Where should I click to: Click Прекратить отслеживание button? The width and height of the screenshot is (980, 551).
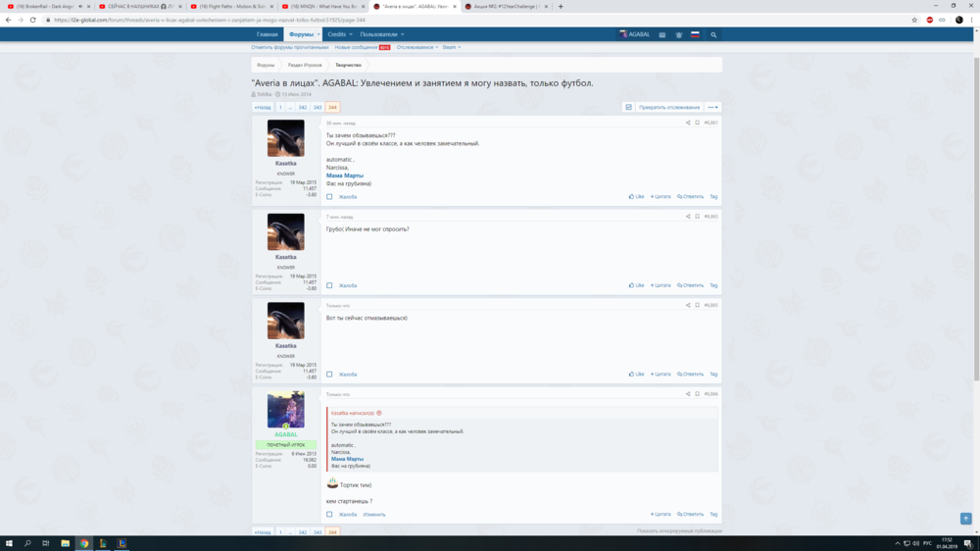(x=669, y=107)
